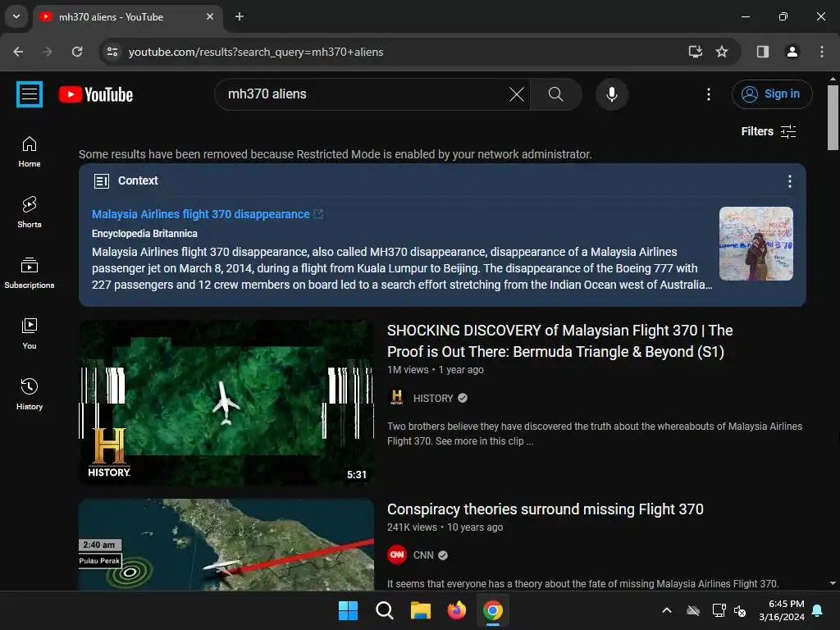Open YouTube settings three-dot menu

click(708, 94)
